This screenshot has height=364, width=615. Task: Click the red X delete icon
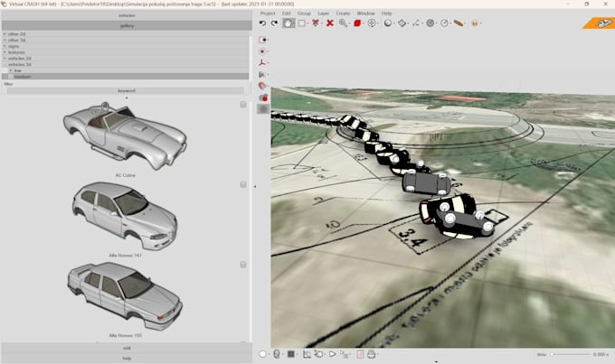330,23
